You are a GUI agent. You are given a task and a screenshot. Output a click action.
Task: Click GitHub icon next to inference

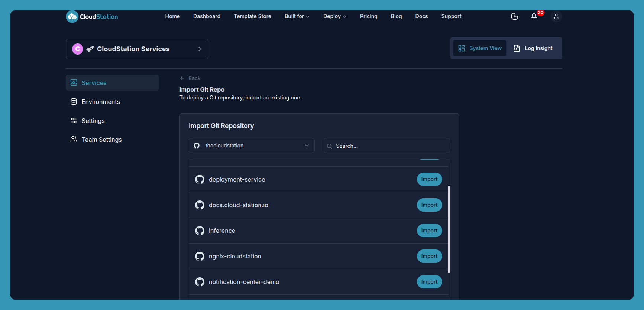pyautogui.click(x=200, y=231)
